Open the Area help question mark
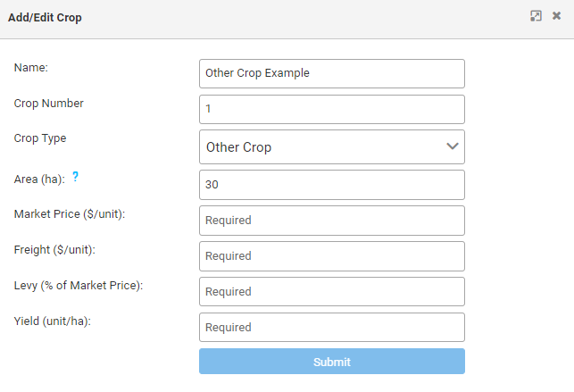The image size is (574, 392). [x=76, y=177]
